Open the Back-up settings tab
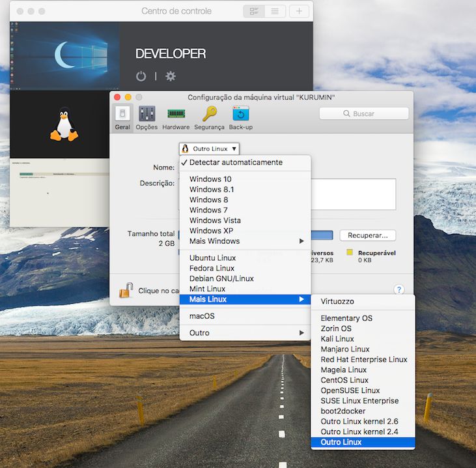This screenshot has height=468, width=476. point(241,118)
